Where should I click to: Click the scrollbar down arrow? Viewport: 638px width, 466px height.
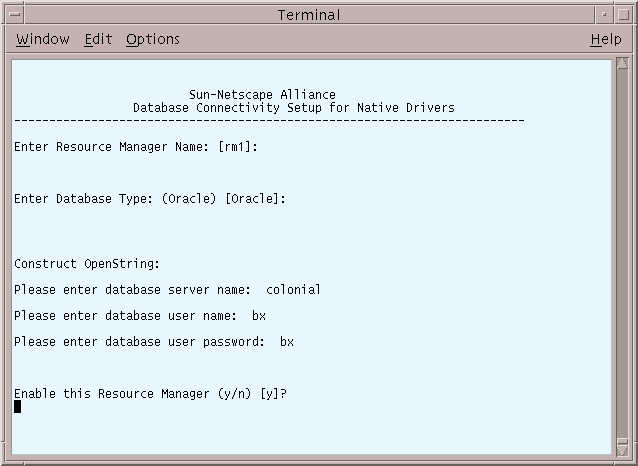(622, 450)
